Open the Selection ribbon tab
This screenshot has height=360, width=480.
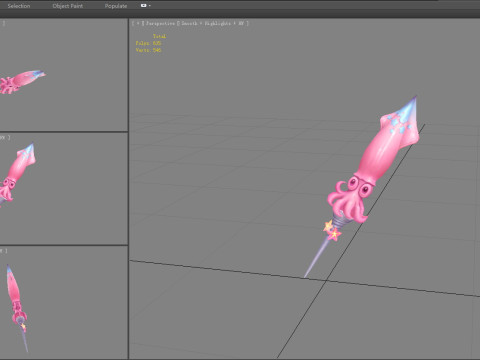coord(19,6)
